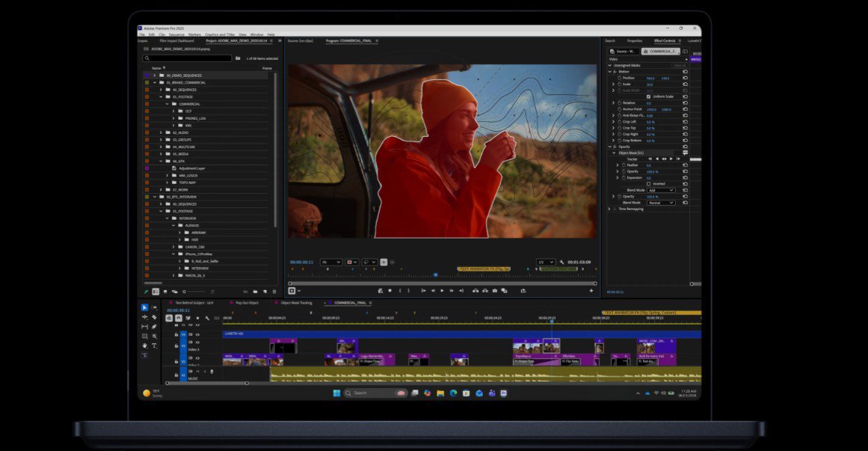Switch Project panel to List view
The width and height of the screenshot is (868, 451).
[156, 292]
